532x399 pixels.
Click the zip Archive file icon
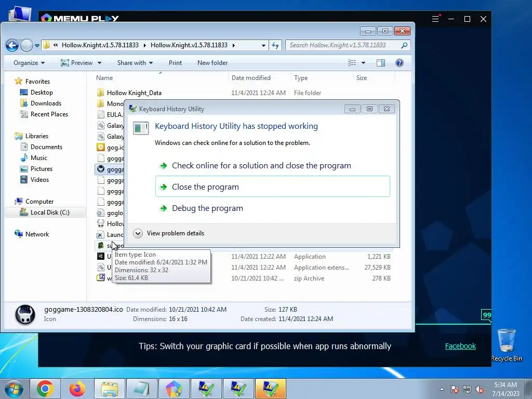coord(100,278)
